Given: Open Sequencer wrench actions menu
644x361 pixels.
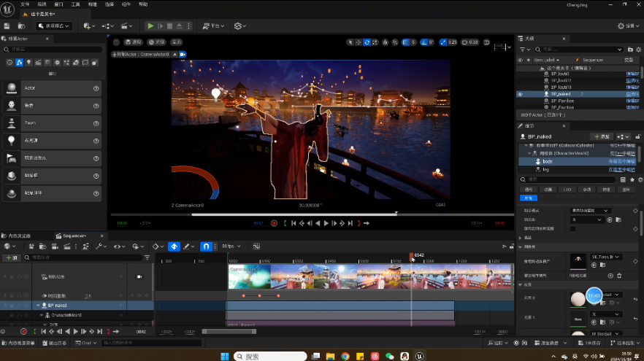Looking at the screenshot, I should (x=101, y=247).
